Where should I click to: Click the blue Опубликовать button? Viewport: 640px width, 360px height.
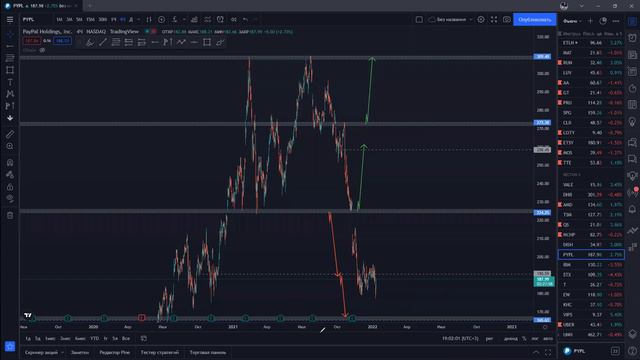pos(535,20)
